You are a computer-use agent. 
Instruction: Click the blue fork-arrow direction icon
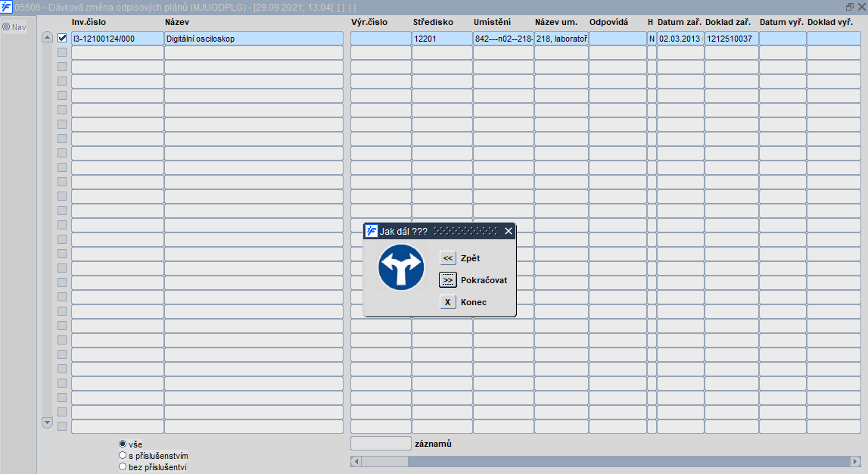401,267
